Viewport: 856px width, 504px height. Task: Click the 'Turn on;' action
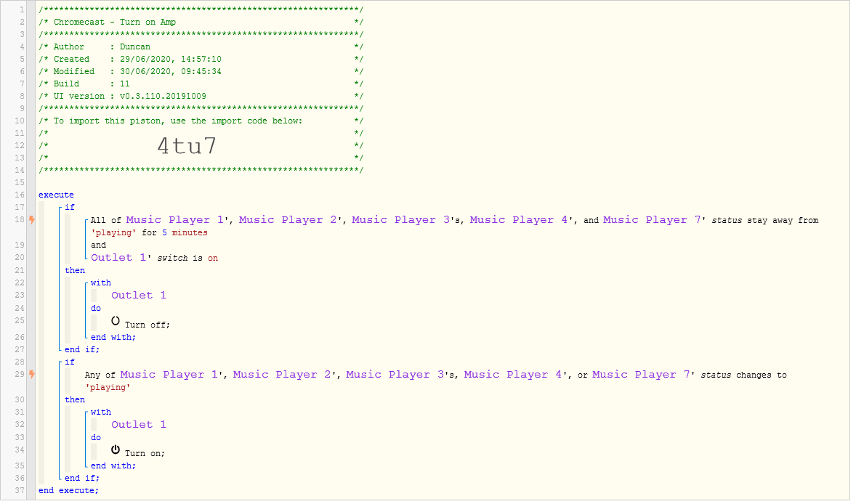145,453
